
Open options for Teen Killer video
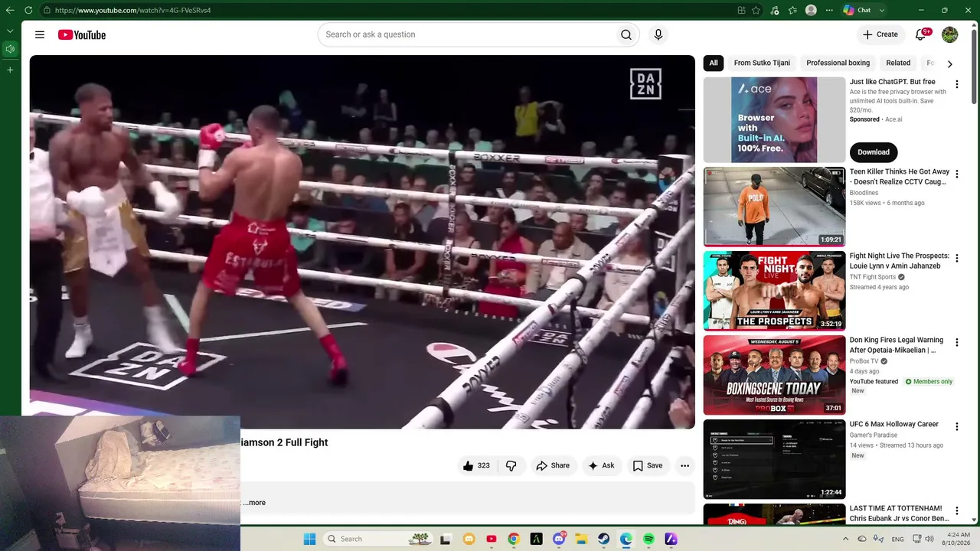[956, 174]
